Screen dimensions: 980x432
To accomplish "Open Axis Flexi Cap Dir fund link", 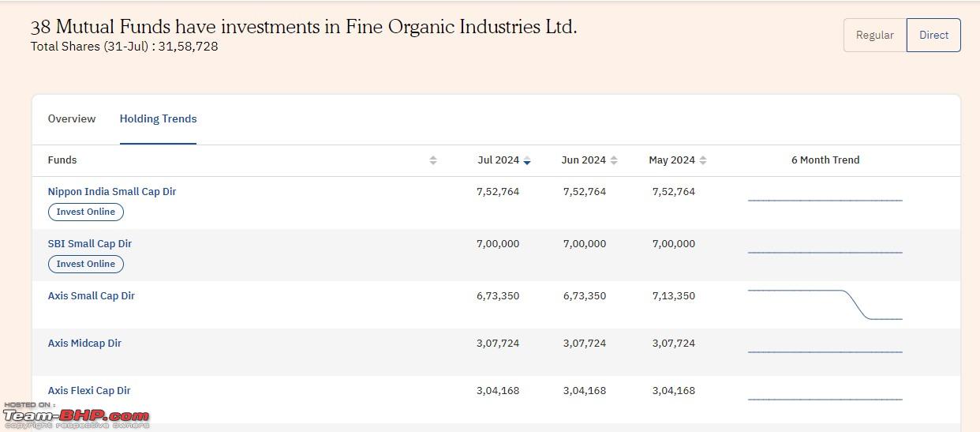I will pos(89,391).
